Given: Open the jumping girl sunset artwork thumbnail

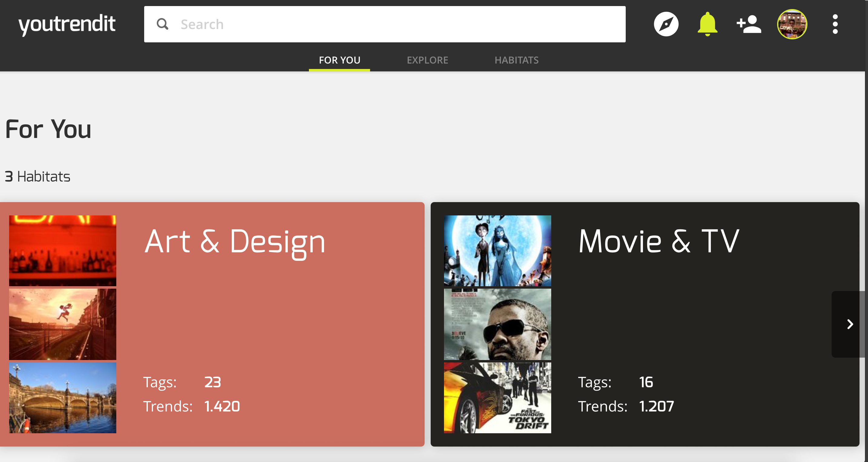Looking at the screenshot, I should [63, 324].
